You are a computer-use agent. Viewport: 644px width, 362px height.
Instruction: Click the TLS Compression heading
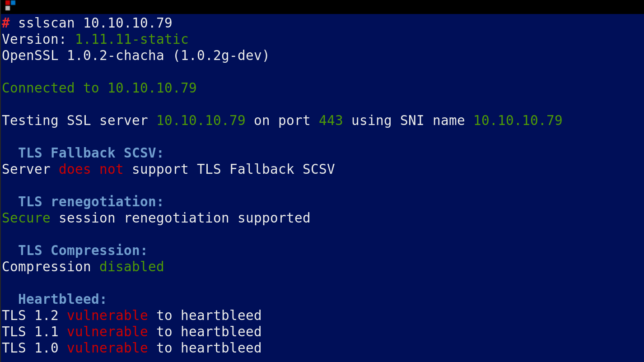[83, 251]
